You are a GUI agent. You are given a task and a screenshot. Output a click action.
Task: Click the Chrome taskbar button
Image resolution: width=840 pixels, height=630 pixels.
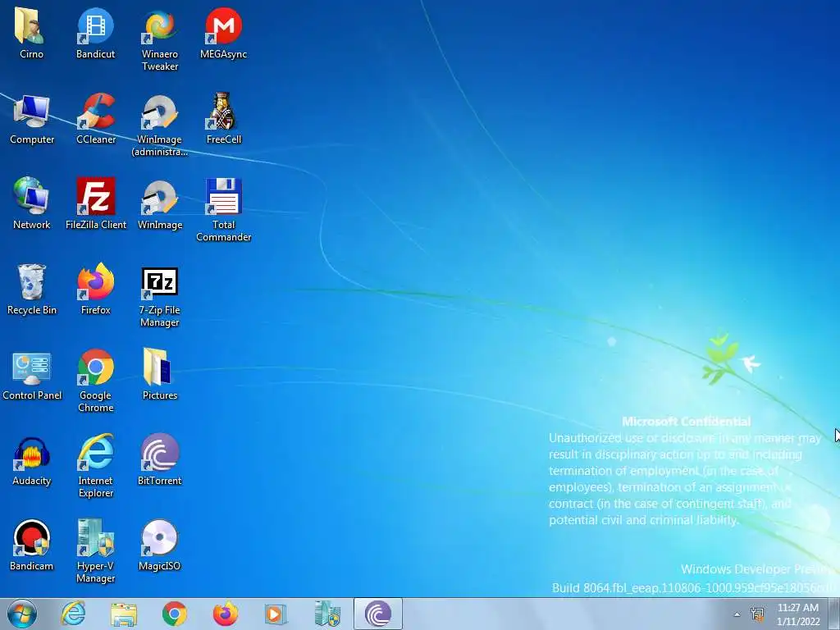tap(175, 614)
